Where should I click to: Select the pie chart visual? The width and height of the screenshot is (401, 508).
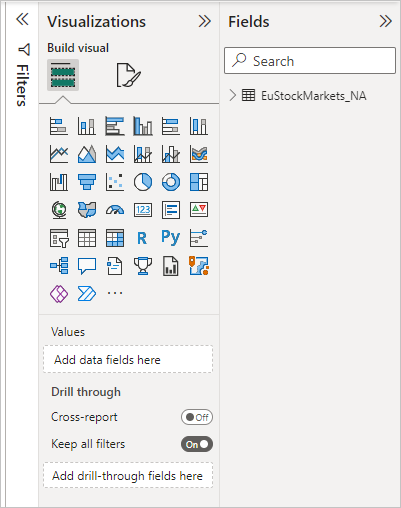point(143,182)
